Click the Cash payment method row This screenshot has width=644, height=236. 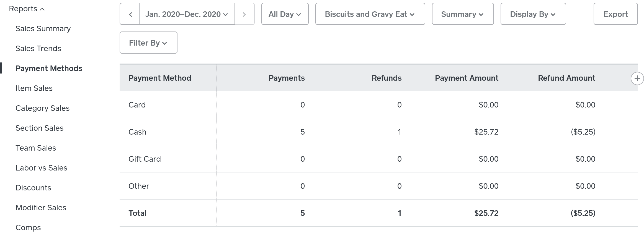[137, 132]
